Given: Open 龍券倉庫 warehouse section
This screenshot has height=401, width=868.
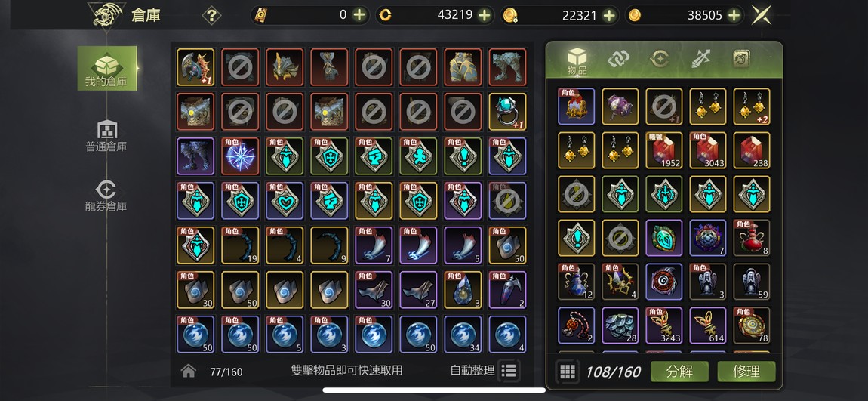Looking at the screenshot, I should coord(106,196).
